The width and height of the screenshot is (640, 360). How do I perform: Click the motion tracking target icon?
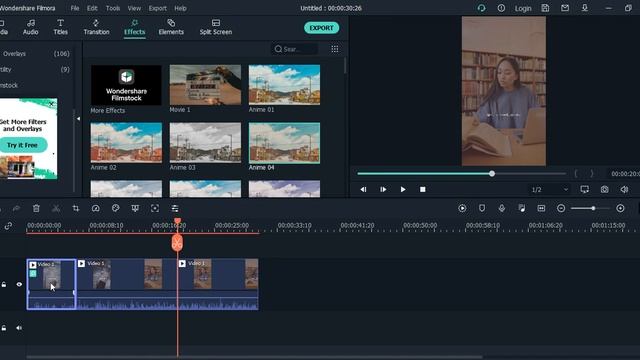click(x=155, y=209)
